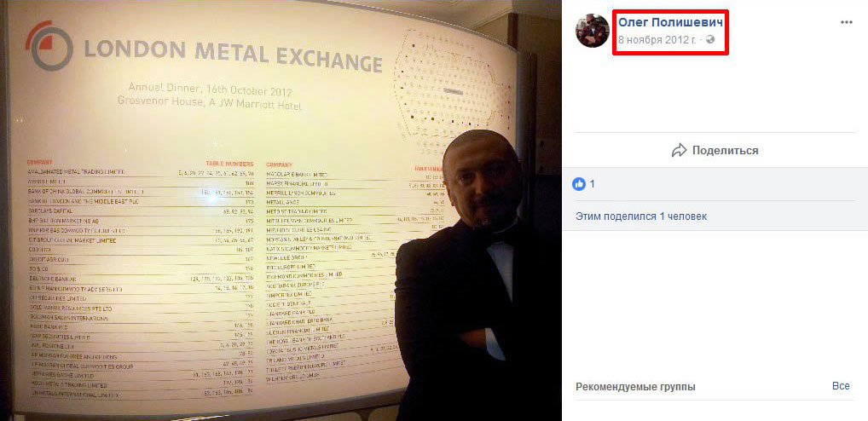This screenshot has width=868, height=421.
Task: Open Олег Полишевич profile avatar picture
Action: (x=593, y=31)
